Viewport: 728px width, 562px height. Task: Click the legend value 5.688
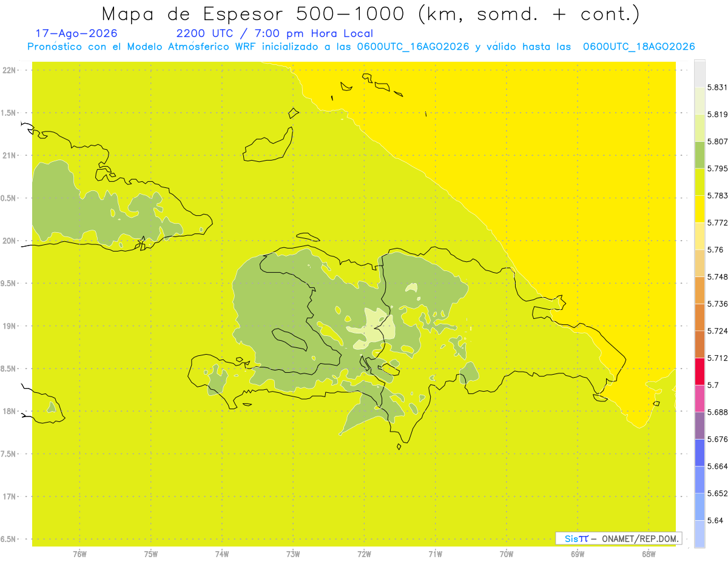717,412
